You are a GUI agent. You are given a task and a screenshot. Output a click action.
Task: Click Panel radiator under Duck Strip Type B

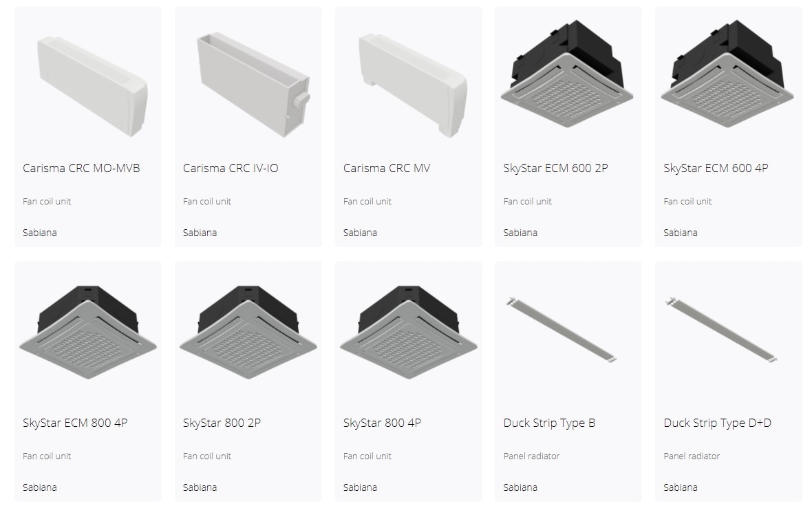(531, 456)
